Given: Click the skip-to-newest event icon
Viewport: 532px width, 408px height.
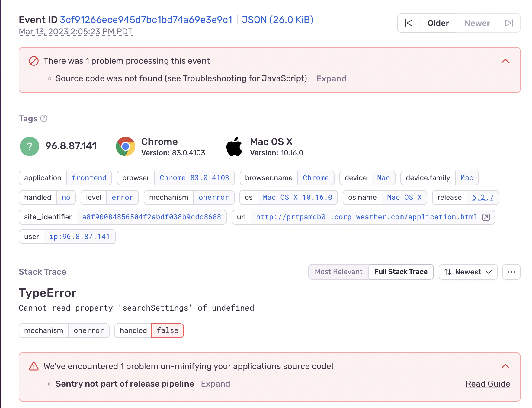Looking at the screenshot, I should coord(509,23).
